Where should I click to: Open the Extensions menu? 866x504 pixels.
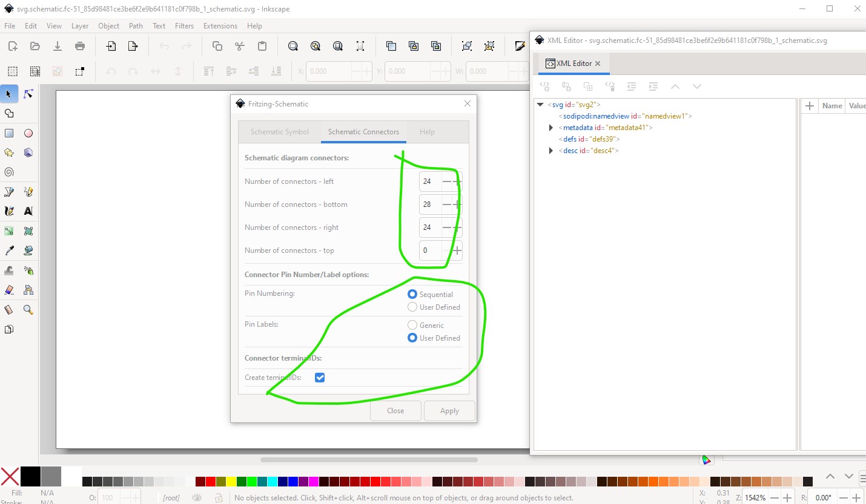(220, 26)
